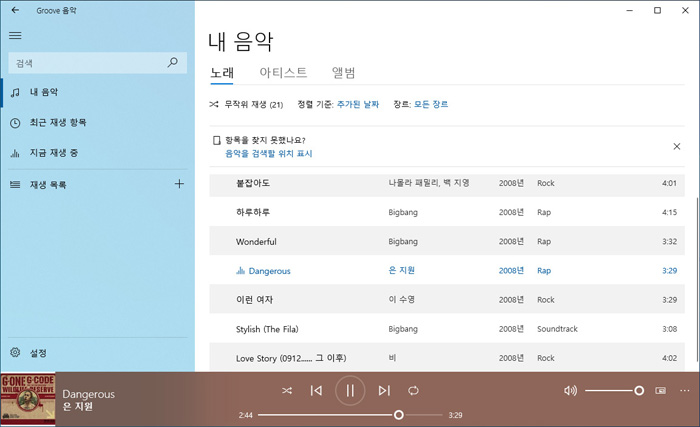Toggle shuffle in the playback bar
700x427 pixels.
click(287, 391)
